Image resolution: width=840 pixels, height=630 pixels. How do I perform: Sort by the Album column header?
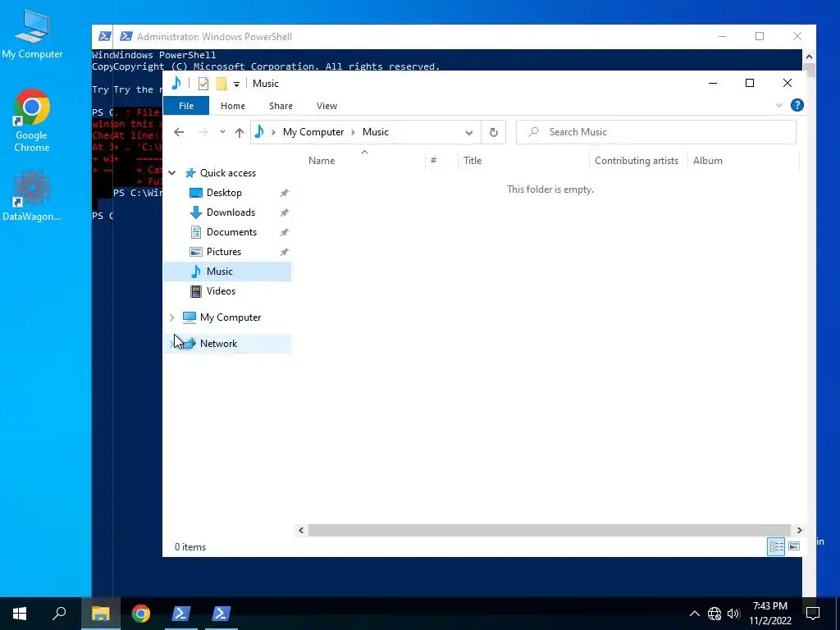click(743, 161)
